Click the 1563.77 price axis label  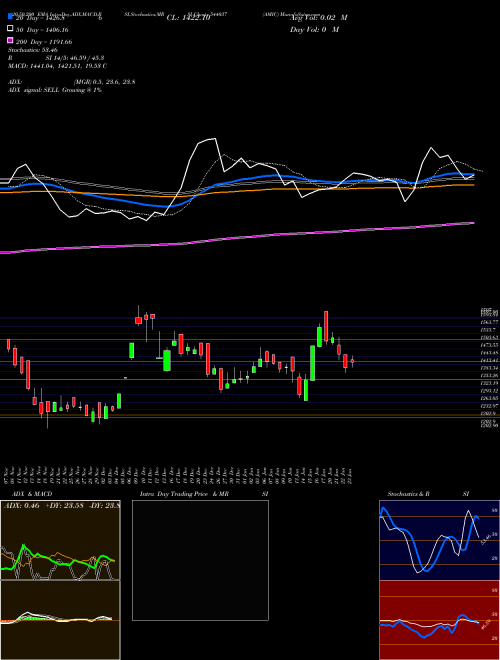pos(489,322)
